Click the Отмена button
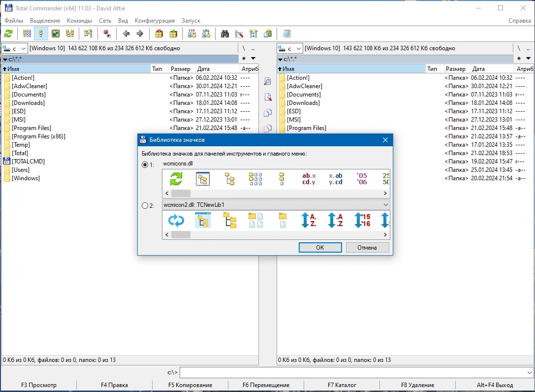The image size is (535, 392). point(367,248)
